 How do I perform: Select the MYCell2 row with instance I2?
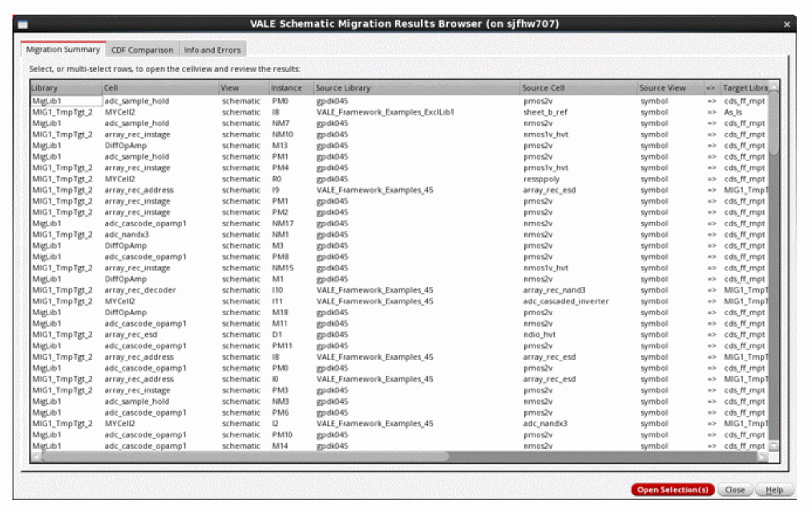[x=399, y=424]
